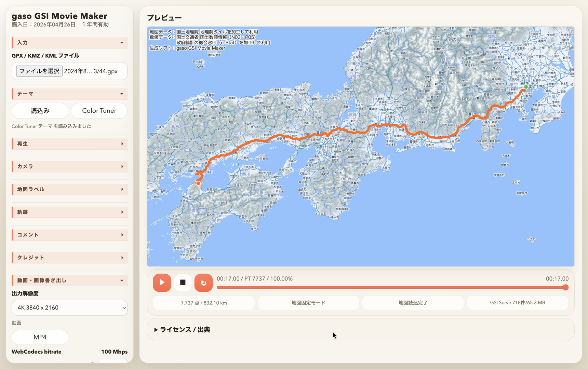Click the 地図固定モード status indicator
Viewport: 588px width, 369px height.
pyautogui.click(x=308, y=303)
